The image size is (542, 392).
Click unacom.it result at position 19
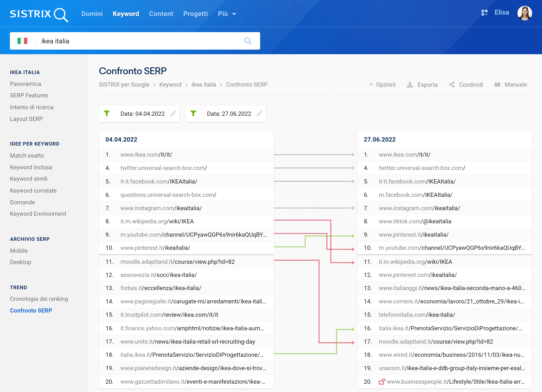[452, 368]
